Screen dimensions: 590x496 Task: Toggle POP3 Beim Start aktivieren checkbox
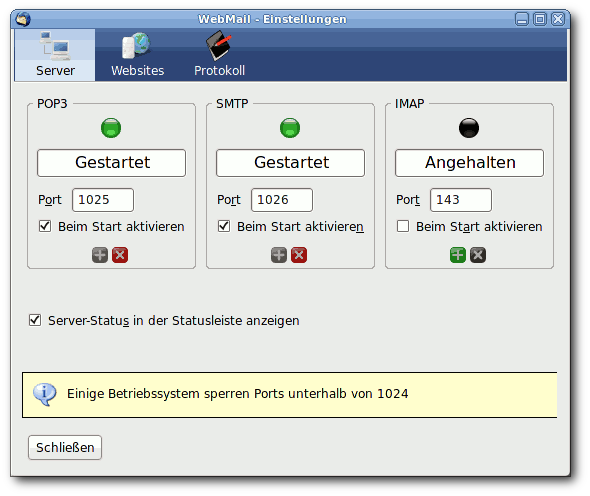click(x=45, y=226)
